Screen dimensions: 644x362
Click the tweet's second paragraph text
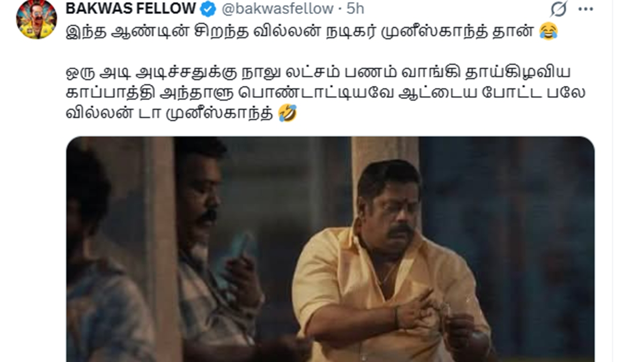(326, 93)
